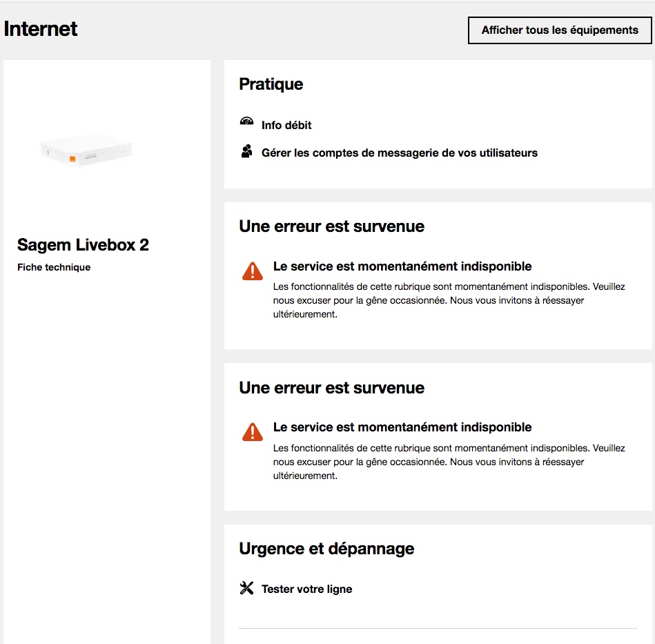The image size is (655, 644).
Task: Open Gérer les comptes de messagerie link
Action: pos(399,153)
